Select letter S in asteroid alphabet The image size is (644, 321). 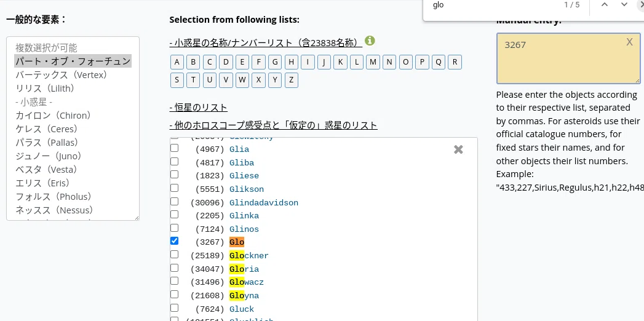pyautogui.click(x=177, y=80)
